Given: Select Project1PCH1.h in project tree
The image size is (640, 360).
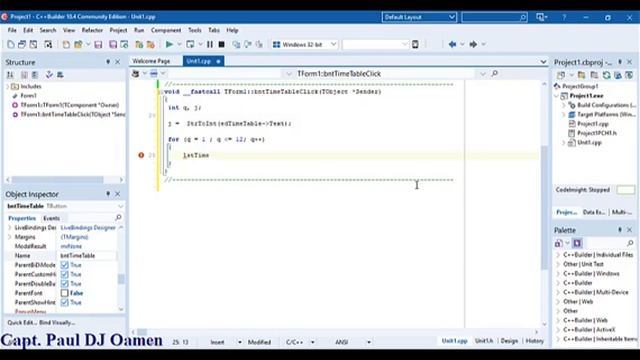Looking at the screenshot, I should pyautogui.click(x=596, y=133).
